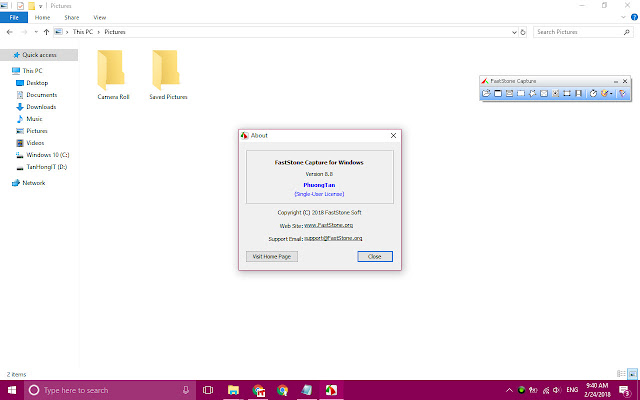Screen dimensions: 640x400
Task: Select Capture Freehand Region star tool
Action: [x=532, y=93]
